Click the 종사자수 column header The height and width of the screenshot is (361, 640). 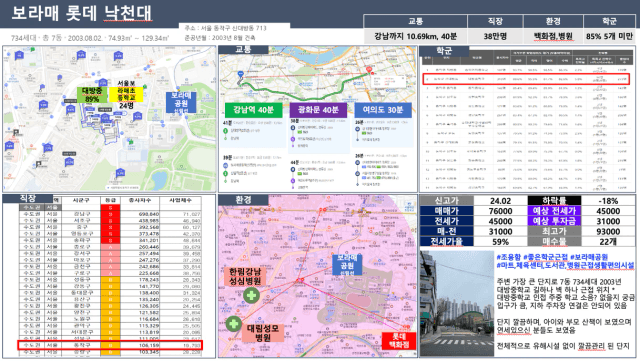[140, 201]
